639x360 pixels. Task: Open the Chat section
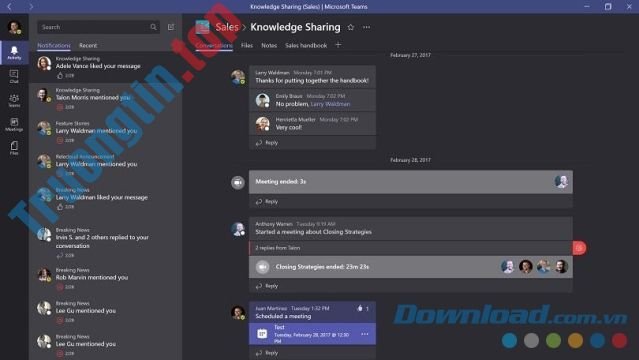click(x=14, y=76)
